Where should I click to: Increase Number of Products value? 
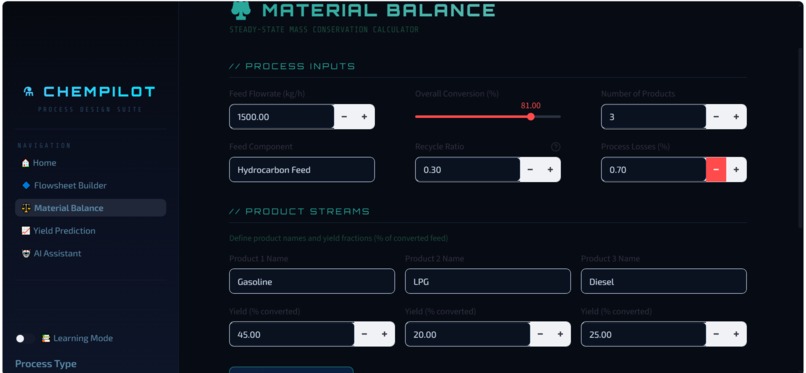(x=736, y=117)
